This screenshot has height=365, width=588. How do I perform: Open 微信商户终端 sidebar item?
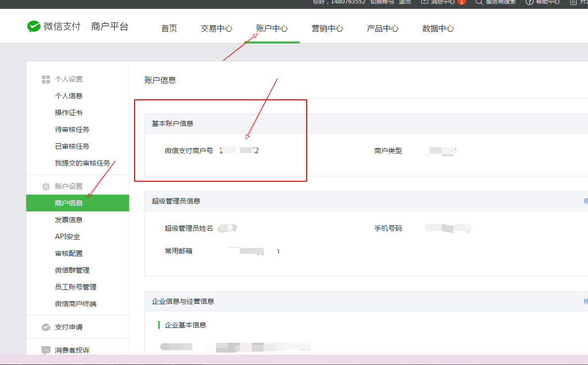pyautogui.click(x=76, y=304)
